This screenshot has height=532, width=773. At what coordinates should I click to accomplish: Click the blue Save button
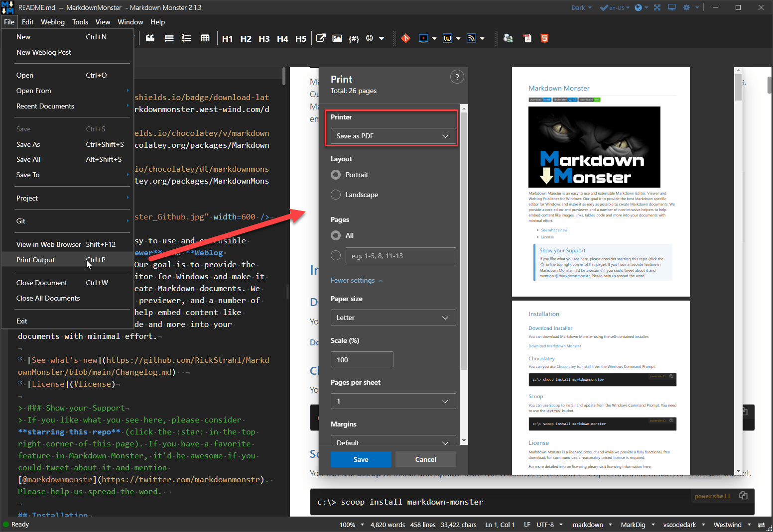point(361,459)
